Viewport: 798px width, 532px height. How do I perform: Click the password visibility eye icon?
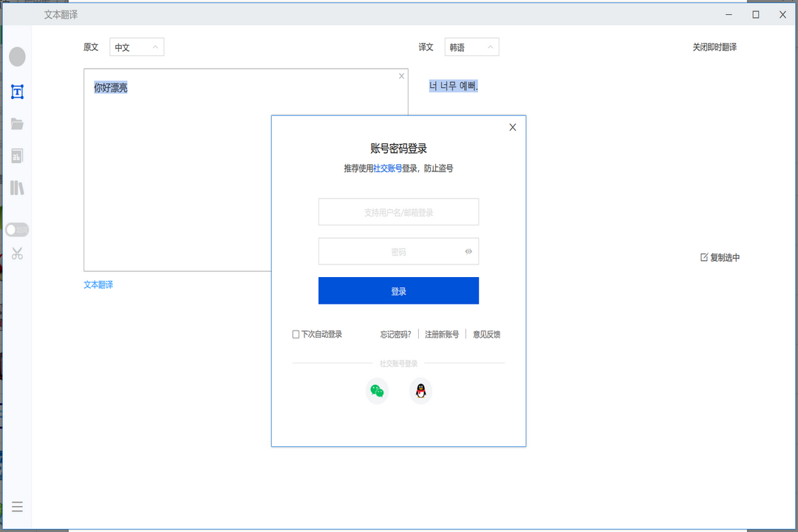coord(468,251)
